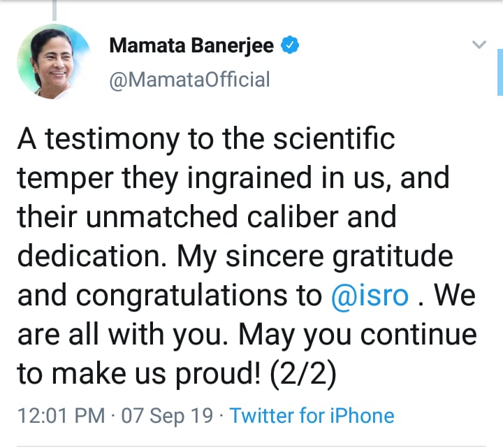Image resolution: width=503 pixels, height=448 pixels.
Task: Click the Twitter for iPhone source link
Action: 312,416
